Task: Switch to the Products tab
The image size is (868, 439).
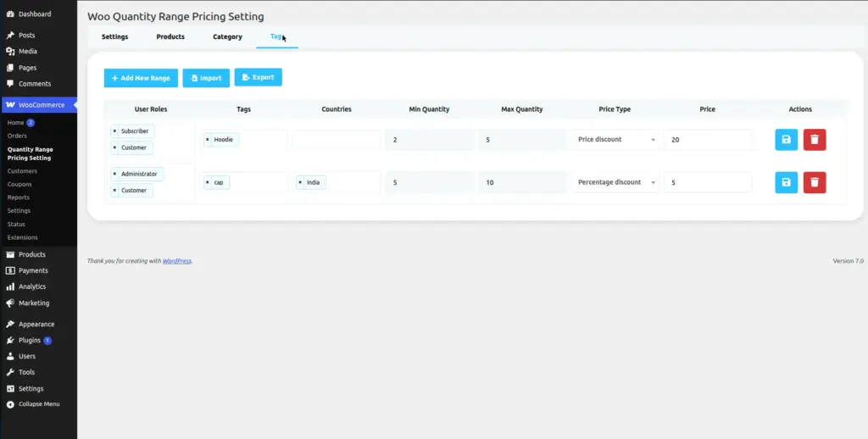Action: [170, 37]
